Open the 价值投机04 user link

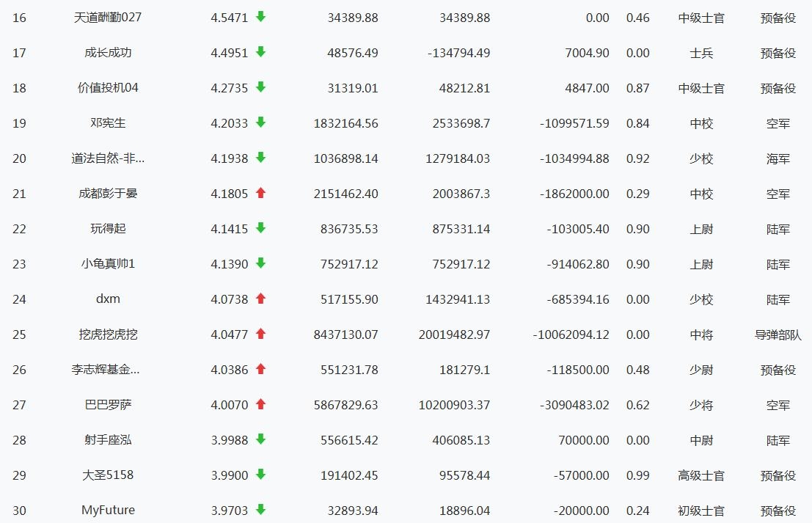point(108,88)
